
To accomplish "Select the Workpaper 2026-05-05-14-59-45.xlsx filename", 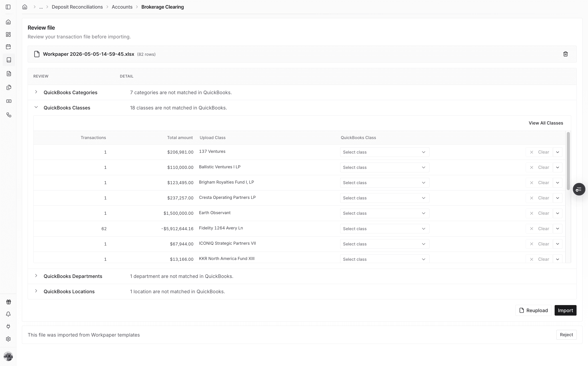I will 89,54.
